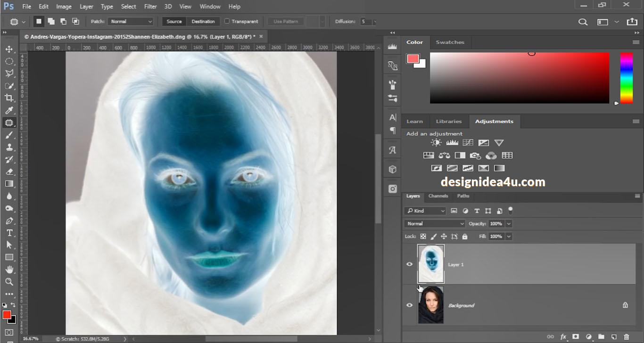Add a Levels adjustment
Image resolution: width=644 pixels, height=343 pixels.
[x=452, y=143]
